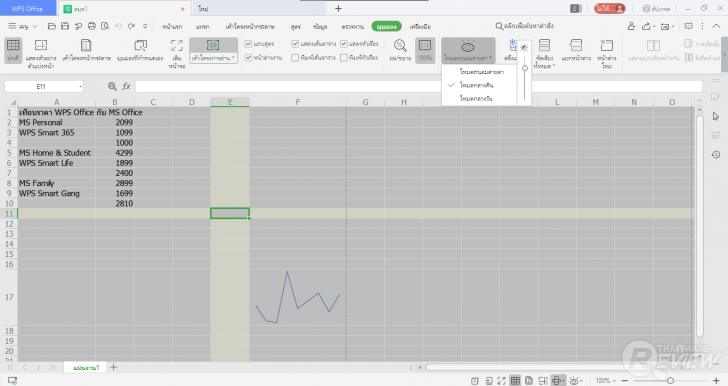Toggle Reading Layout grid icon
Viewport: 728px width, 386px height.
[213, 45]
